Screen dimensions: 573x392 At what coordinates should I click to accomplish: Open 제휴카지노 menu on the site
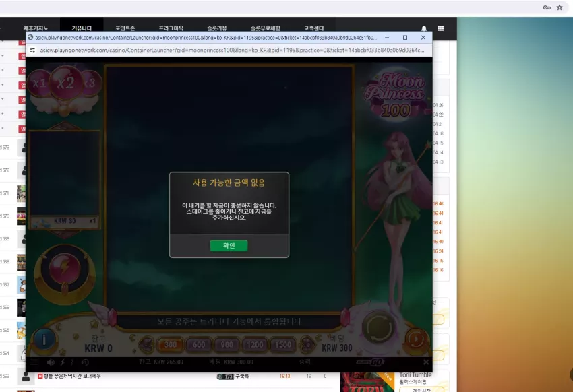(x=36, y=28)
